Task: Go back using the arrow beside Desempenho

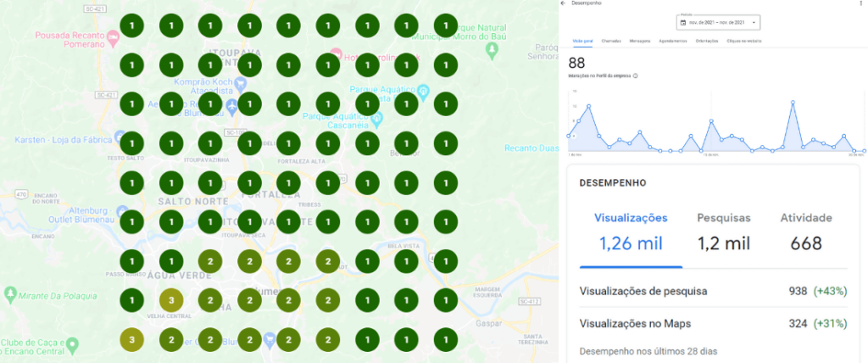Action: click(563, 3)
